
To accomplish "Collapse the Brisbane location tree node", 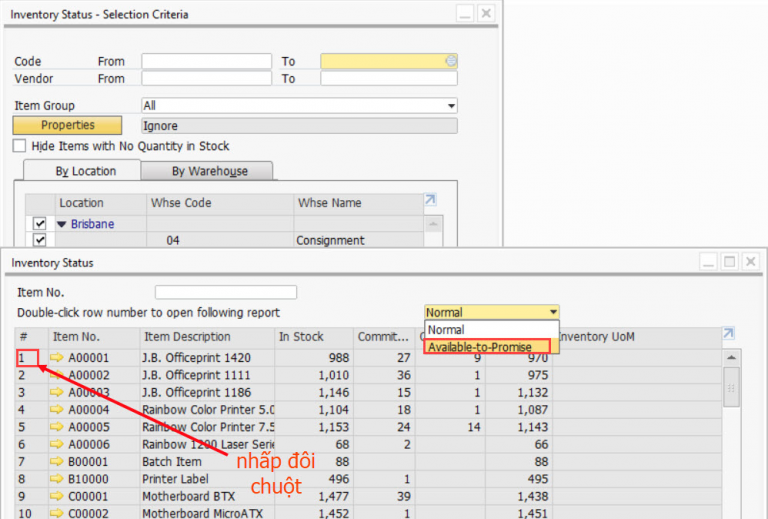I will click(62, 224).
